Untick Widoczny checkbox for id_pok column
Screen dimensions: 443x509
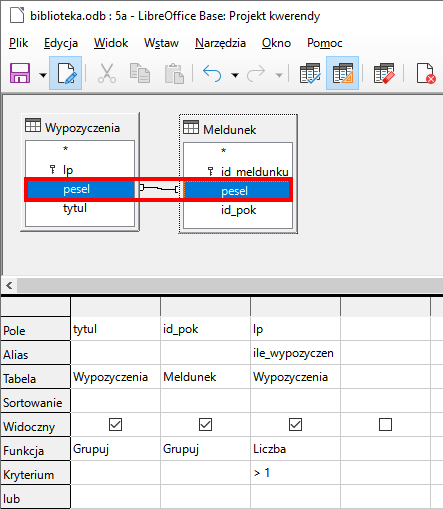click(205, 425)
